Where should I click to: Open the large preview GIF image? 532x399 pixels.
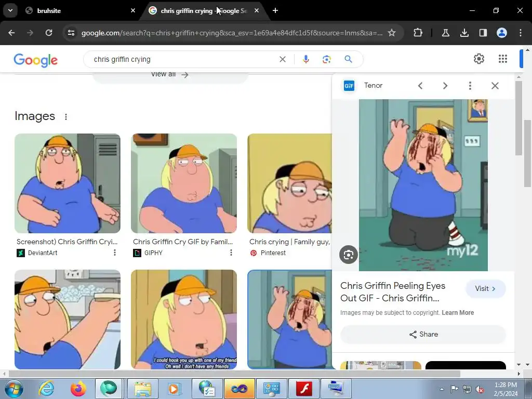point(423,185)
